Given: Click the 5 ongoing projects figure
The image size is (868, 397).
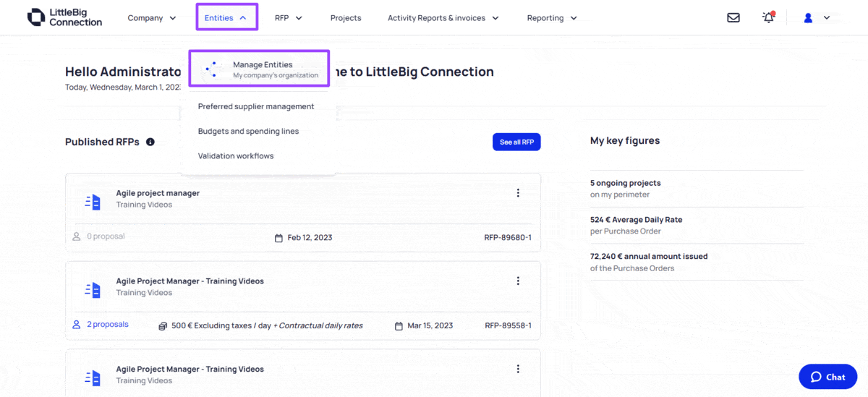Looking at the screenshot, I should 626,183.
